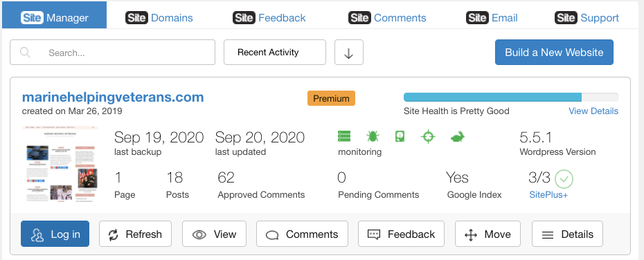Open the Recent Activity sort dropdown
The width and height of the screenshot is (644, 260).
click(x=275, y=52)
